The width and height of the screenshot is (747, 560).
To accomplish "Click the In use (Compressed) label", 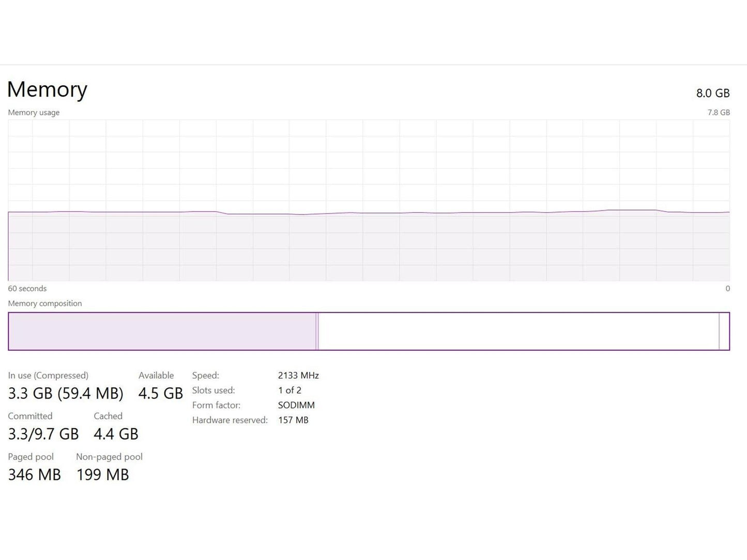I will click(x=48, y=376).
